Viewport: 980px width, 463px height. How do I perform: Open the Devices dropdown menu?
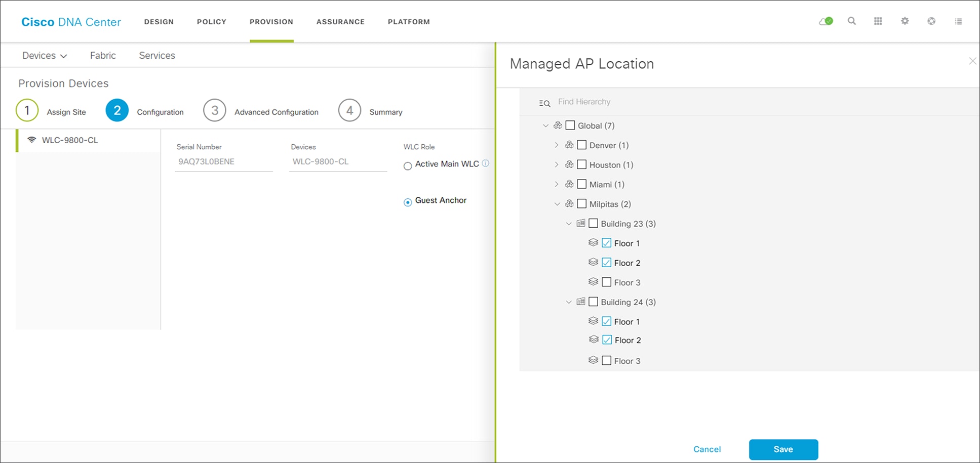coord(45,56)
